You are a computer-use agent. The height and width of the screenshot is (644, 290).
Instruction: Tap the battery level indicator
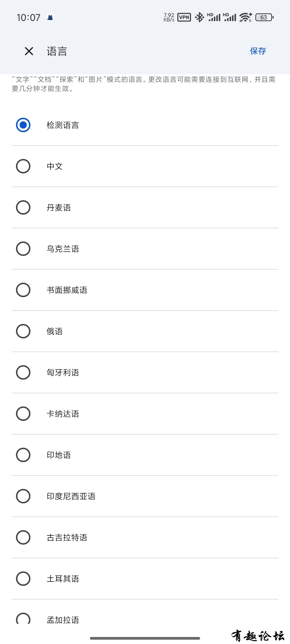pos(264,17)
